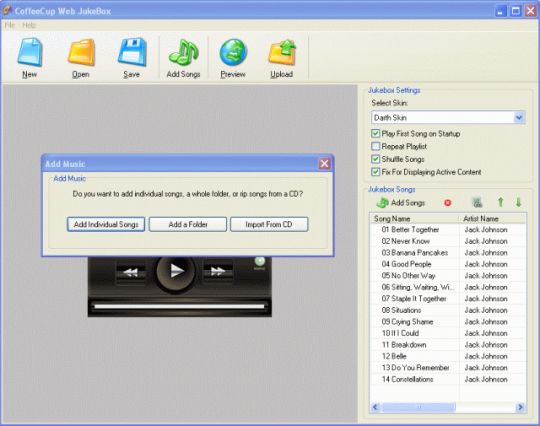Toggle the Shuffle Songs checkbox
540x426 pixels.
(375, 159)
